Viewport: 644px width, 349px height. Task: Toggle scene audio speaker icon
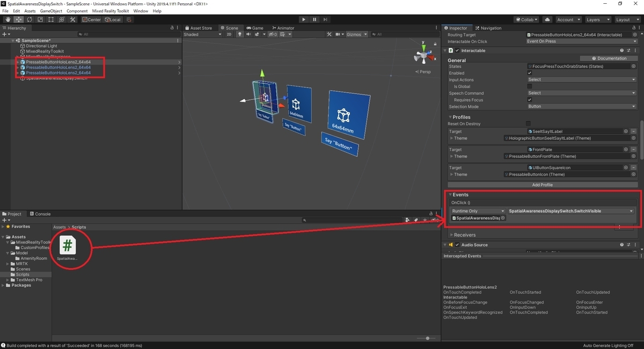[x=248, y=34]
